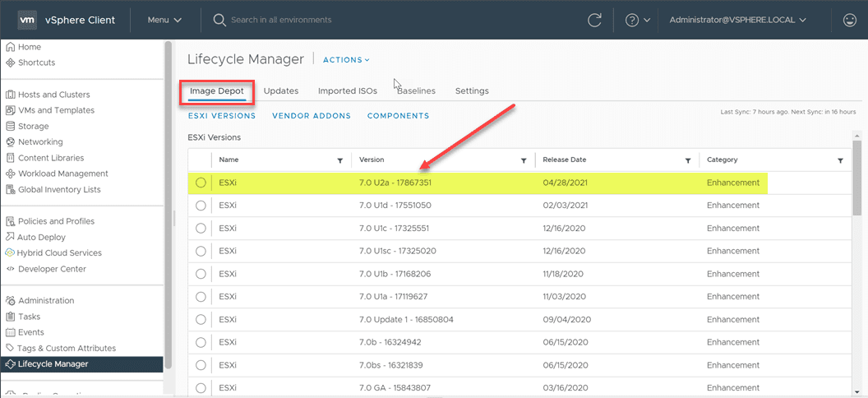Click the Content Libraries icon
This screenshot has width=868, height=398.
coord(10,158)
